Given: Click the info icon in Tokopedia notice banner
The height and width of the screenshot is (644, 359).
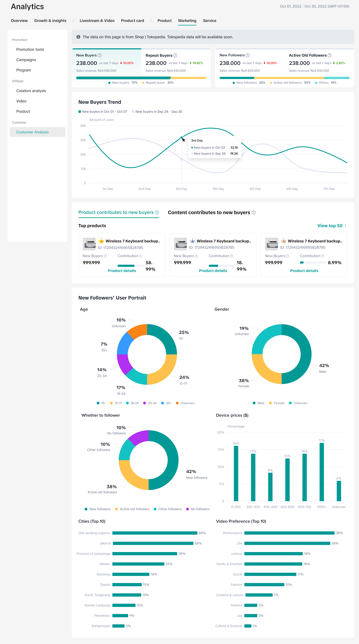Looking at the screenshot, I should point(78,37).
